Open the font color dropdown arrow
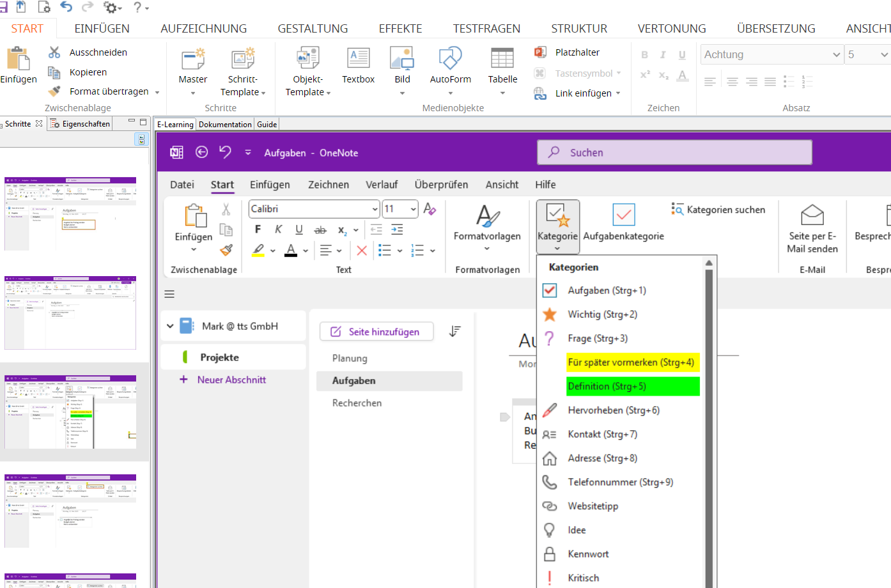 pos(306,251)
